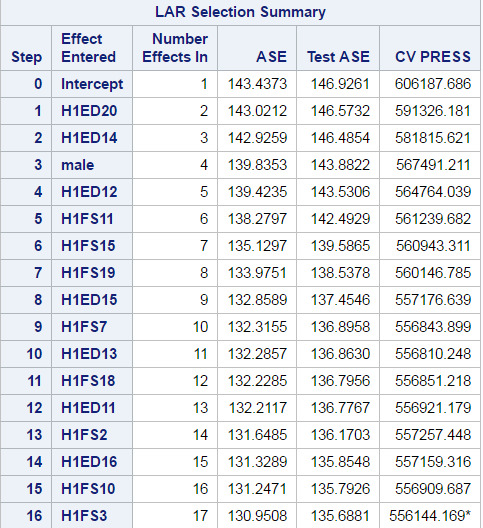Select ASE value 130.9508
This screenshot has height=528, width=483.
click(257, 516)
